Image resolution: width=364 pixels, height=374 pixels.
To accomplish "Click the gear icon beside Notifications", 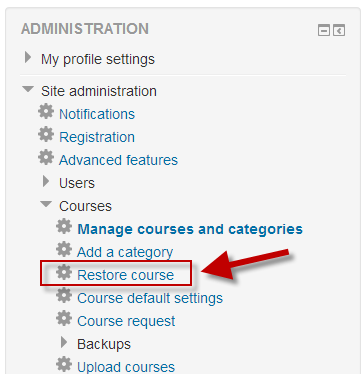I will (46, 111).
